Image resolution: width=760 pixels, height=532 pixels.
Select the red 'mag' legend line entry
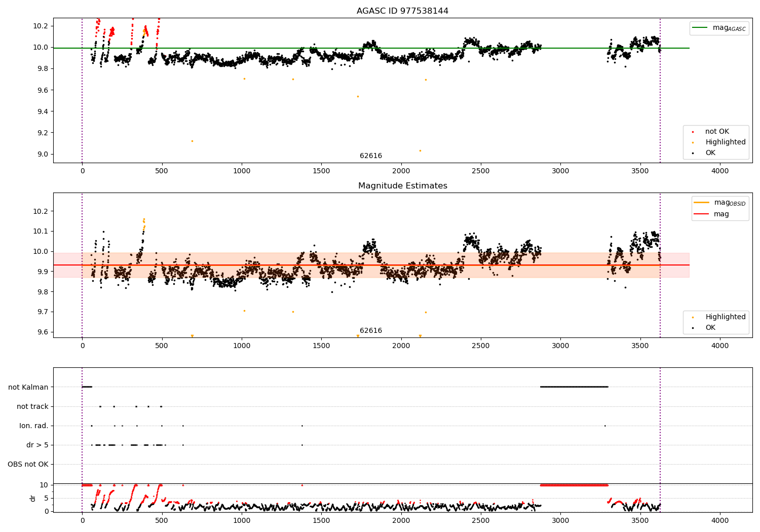click(x=711, y=214)
